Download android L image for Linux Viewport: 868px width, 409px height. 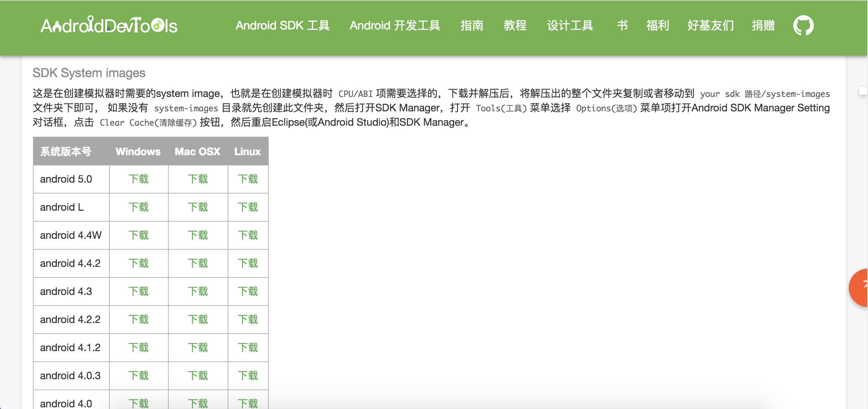(x=248, y=207)
